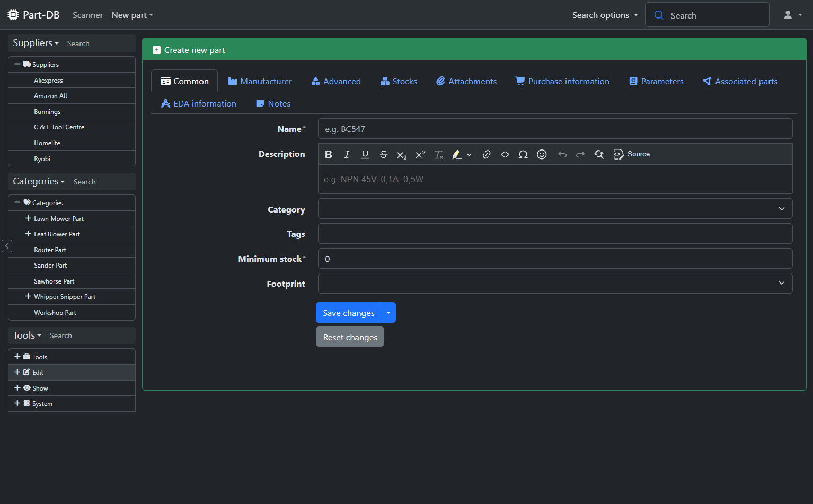813x504 pixels.
Task: Collapse the Suppliers tree root
Action: (17, 64)
